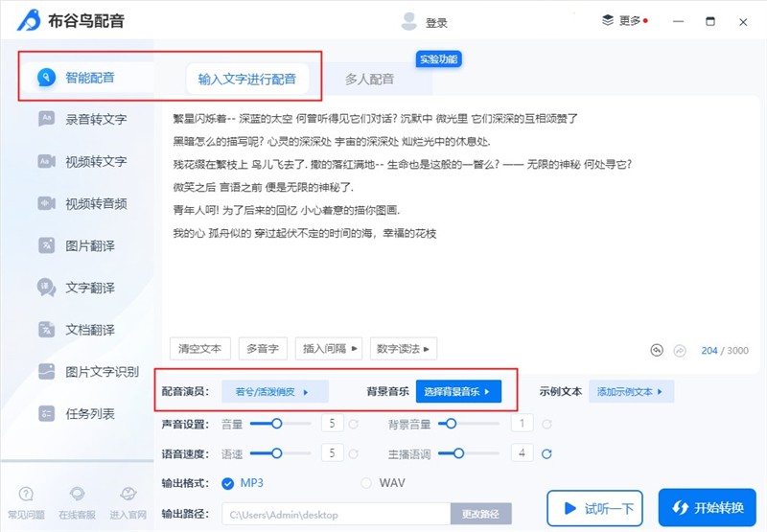Click the 背景音量 value box
Image resolution: width=767 pixels, height=532 pixels.
pos(522,423)
